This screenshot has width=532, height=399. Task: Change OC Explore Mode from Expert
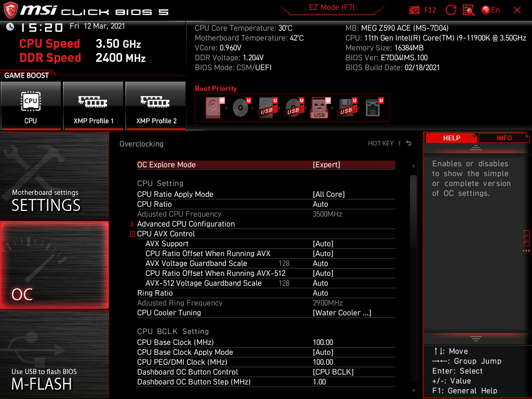pos(266,165)
